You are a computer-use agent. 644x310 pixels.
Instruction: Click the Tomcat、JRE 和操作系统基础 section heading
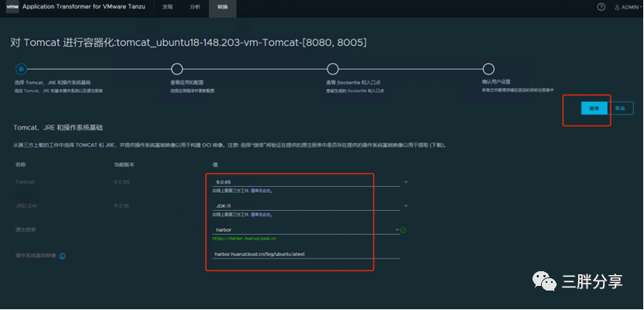tap(58, 128)
